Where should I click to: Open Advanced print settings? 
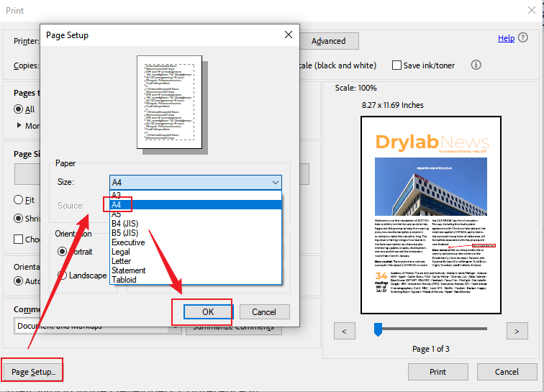(x=328, y=41)
